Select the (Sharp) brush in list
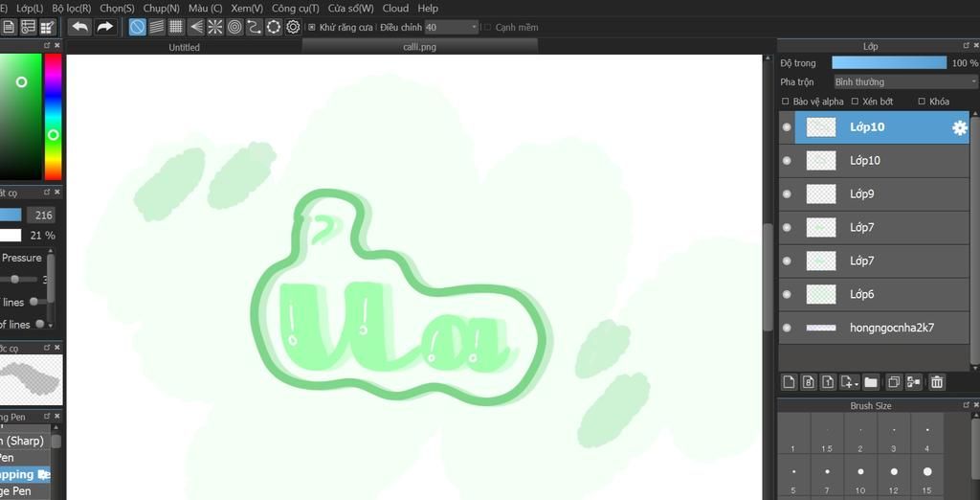The width and height of the screenshot is (980, 500). [x=25, y=441]
